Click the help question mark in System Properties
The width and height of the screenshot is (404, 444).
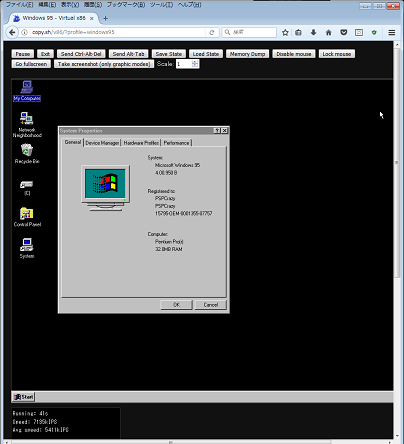(217, 131)
